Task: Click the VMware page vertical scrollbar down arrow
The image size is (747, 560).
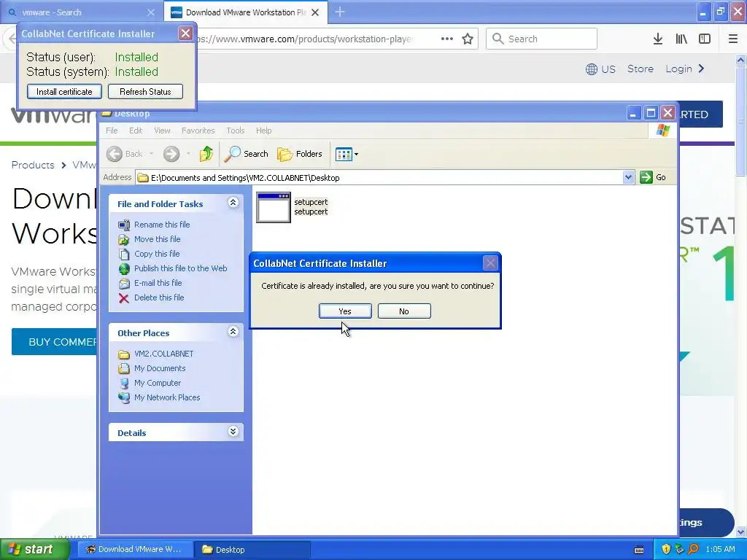Action: 740,532
